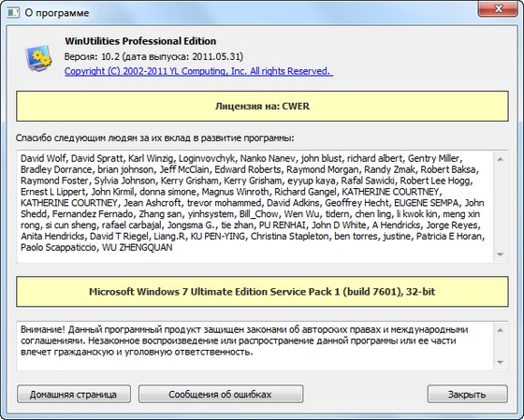Open the YL Computing copyright link
Image resolution: width=524 pixels, height=420 pixels.
click(x=198, y=71)
